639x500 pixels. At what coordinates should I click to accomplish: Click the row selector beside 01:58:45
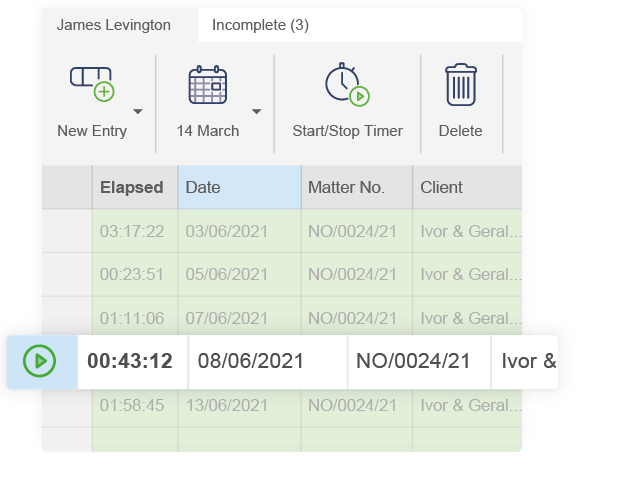(67, 408)
